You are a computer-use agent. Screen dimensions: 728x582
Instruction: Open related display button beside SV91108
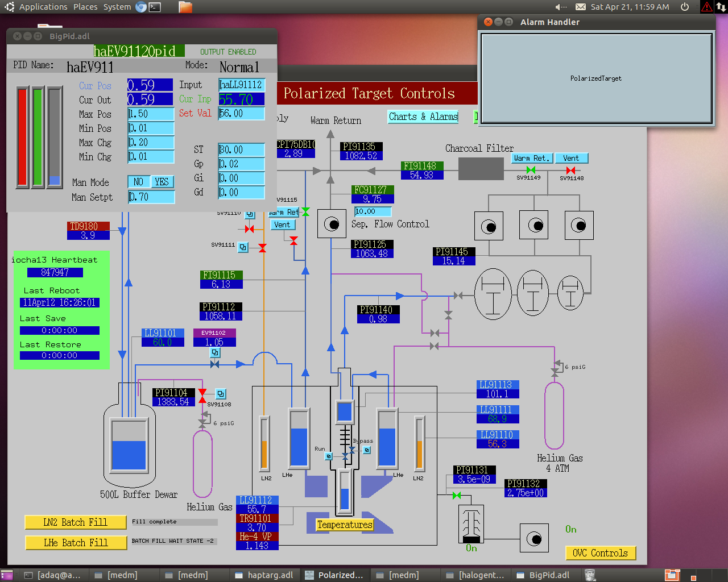coord(221,393)
